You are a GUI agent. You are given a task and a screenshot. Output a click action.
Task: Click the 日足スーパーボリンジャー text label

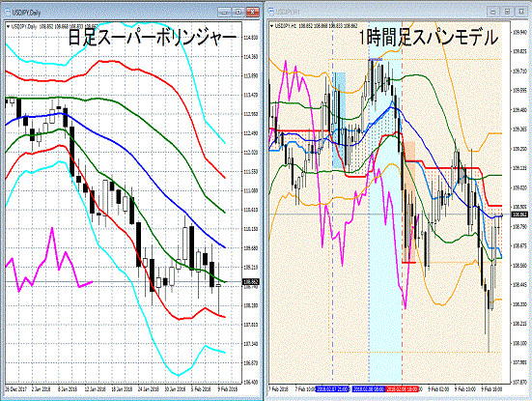152,38
